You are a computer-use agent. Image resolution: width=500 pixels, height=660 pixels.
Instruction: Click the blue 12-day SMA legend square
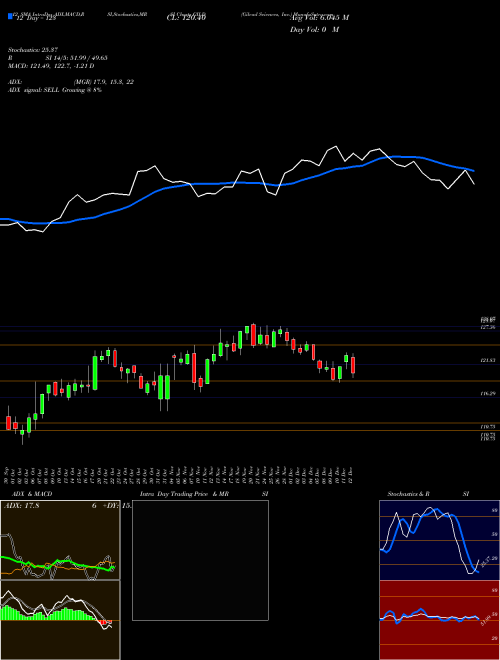tap(10, 16)
